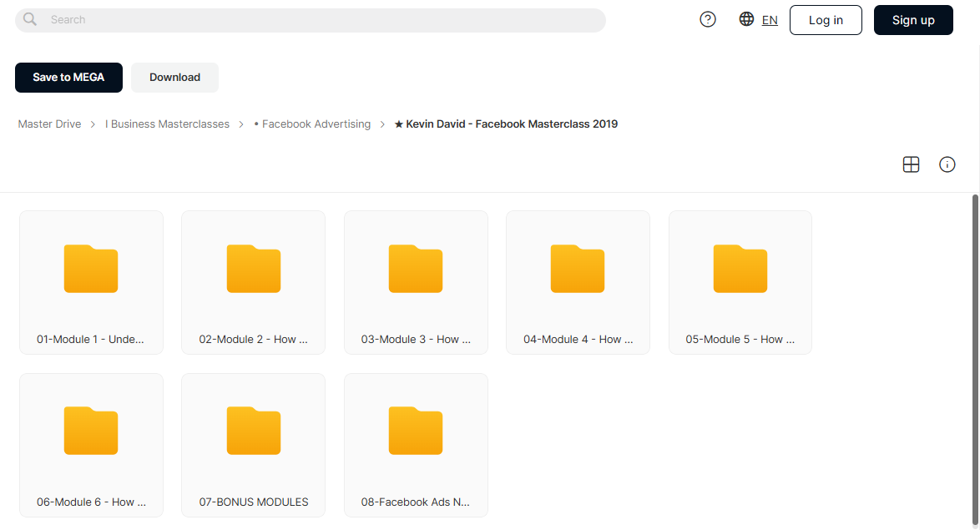Go to Business Masterclasses breadcrumb

(167, 124)
